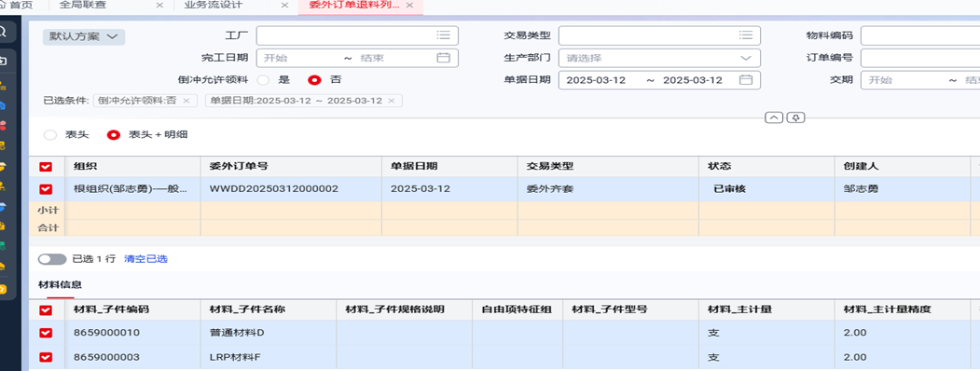
Task: Choose the 表头 + 明细 display mode
Action: pyautogui.click(x=113, y=135)
